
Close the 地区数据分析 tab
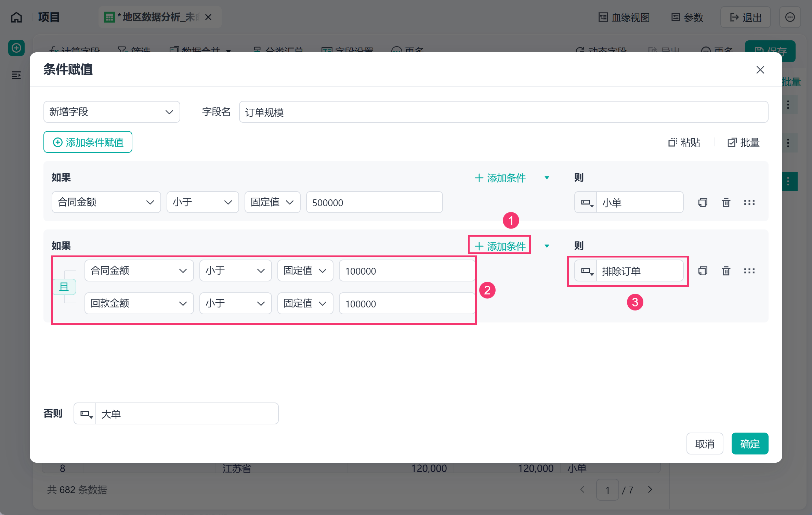(208, 17)
